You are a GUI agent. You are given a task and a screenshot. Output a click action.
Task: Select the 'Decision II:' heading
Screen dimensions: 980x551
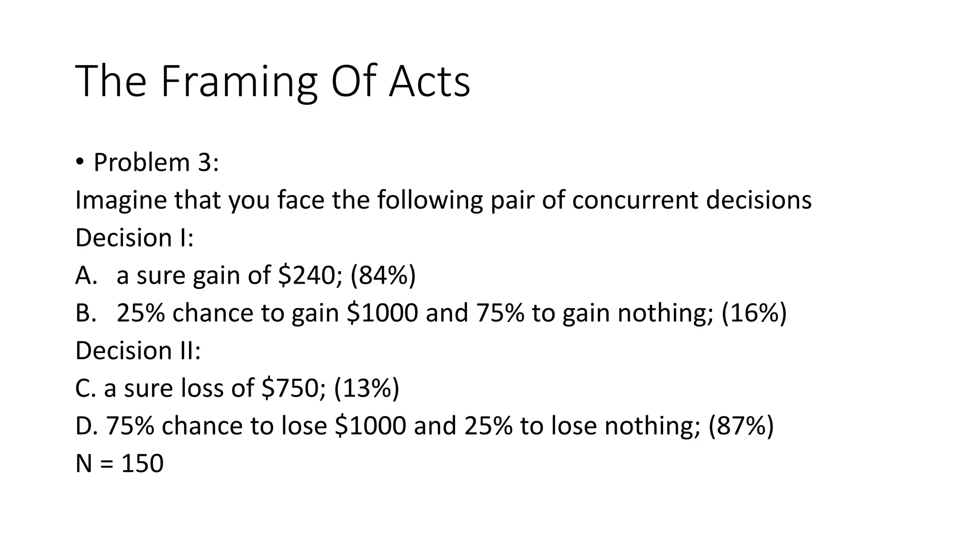138,351
